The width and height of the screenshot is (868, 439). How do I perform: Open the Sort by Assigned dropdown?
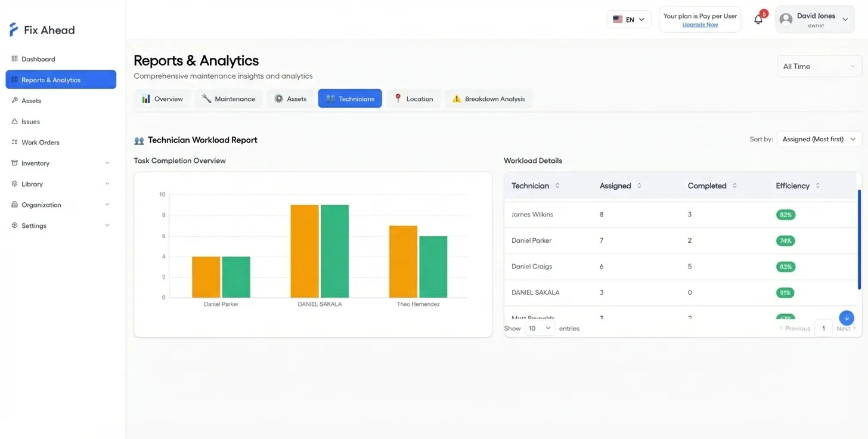tap(819, 139)
